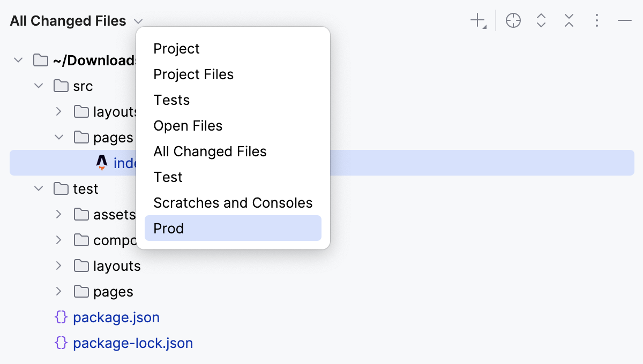The image size is (643, 364).
Task: Expand the layouts folder under src
Action: pyautogui.click(x=58, y=111)
